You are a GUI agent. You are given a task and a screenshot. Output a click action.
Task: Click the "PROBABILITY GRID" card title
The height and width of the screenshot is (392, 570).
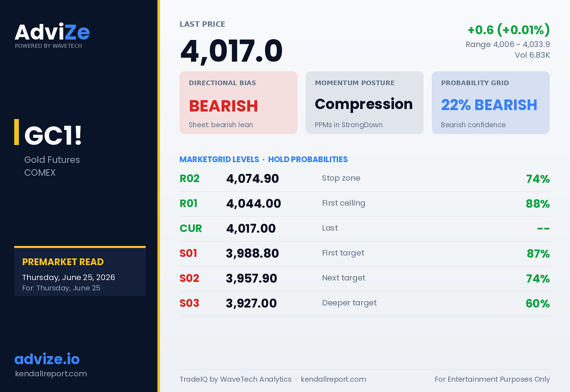coord(475,83)
